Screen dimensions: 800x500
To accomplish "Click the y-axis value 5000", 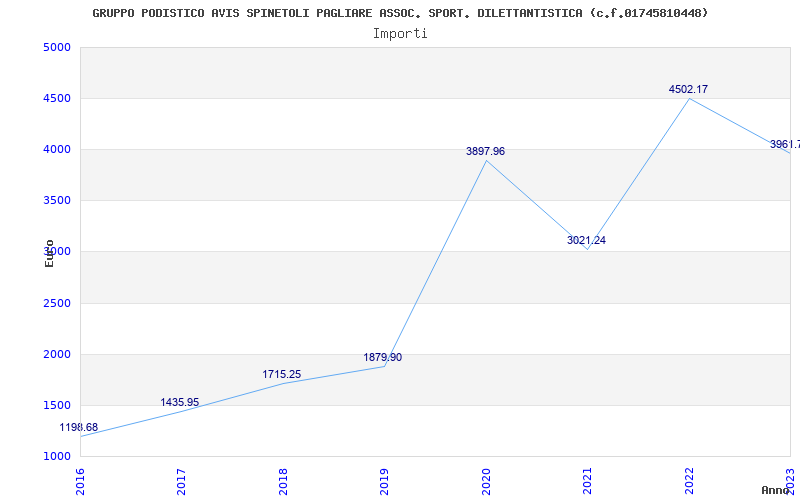I will (x=57, y=47).
